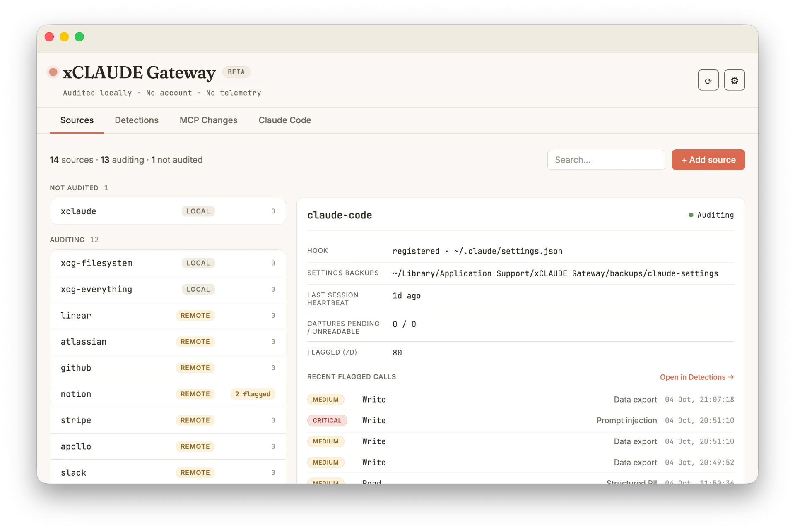Open the xcg-everything source
The image size is (795, 532).
[168, 289]
